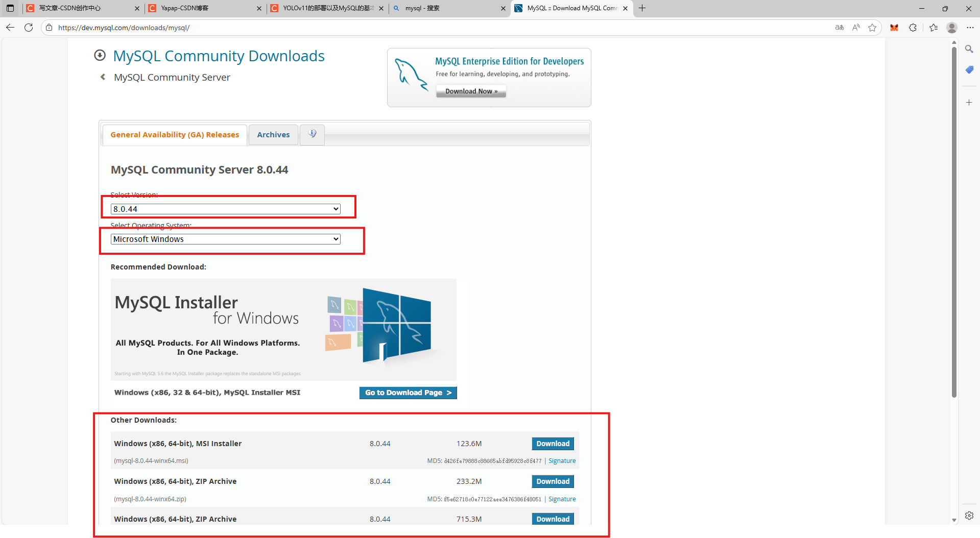Select the Archives tab
This screenshot has width=980, height=538.
pos(273,135)
